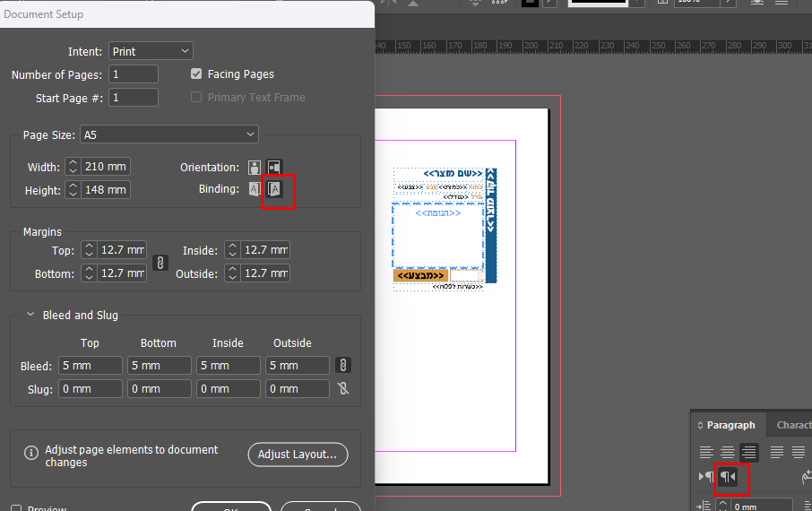Image resolution: width=812 pixels, height=511 pixels.
Task: Click the margins chain link icon
Action: coord(161,263)
